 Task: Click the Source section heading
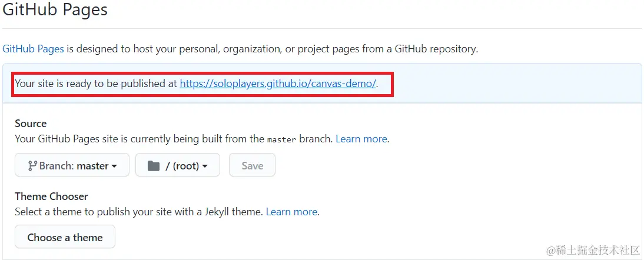31,124
